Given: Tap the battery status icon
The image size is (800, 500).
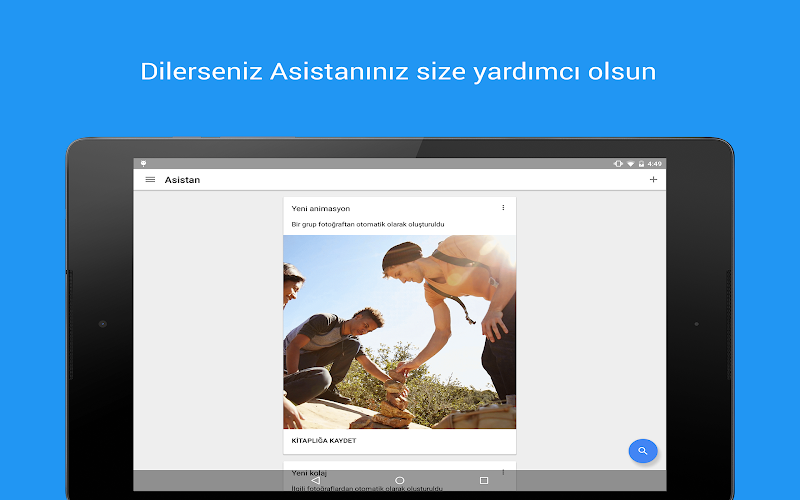Looking at the screenshot, I should (641, 164).
